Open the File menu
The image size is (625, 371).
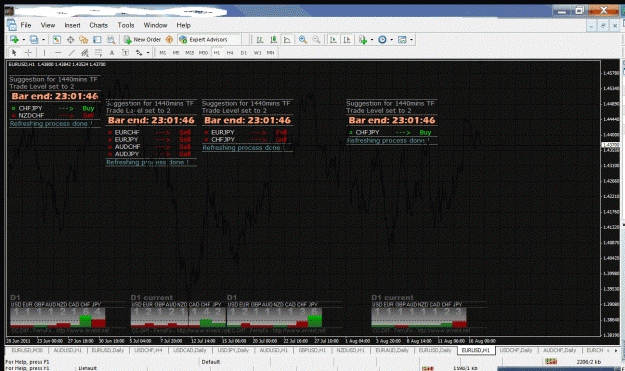click(26, 25)
